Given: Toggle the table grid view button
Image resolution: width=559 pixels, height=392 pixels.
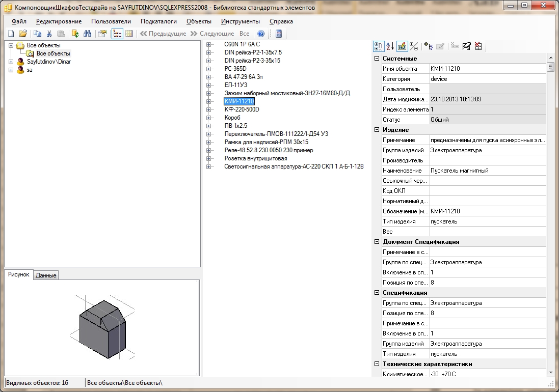Looking at the screenshot, I should [129, 34].
